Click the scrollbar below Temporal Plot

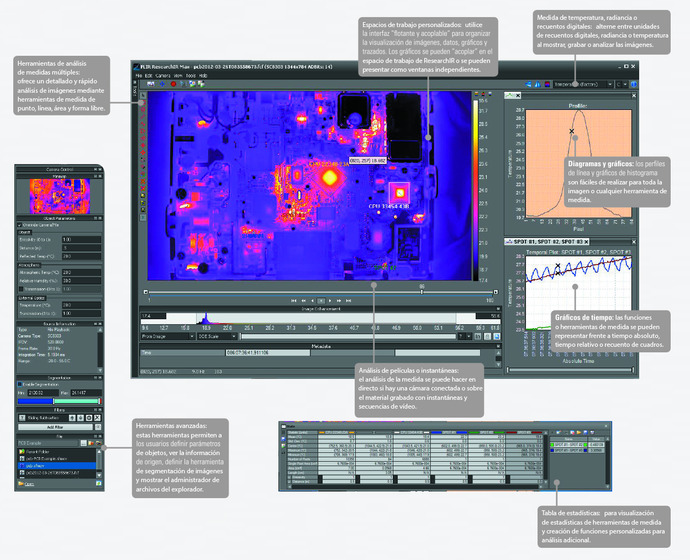[571, 370]
